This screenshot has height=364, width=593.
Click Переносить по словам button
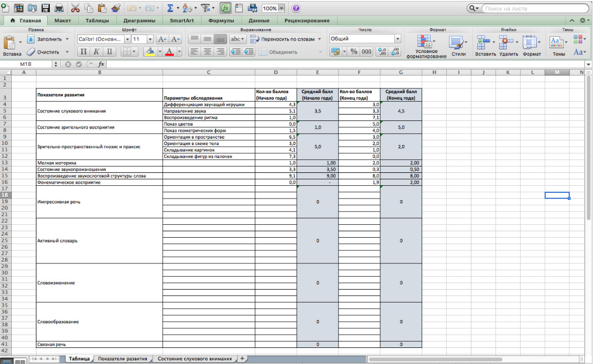(x=286, y=39)
